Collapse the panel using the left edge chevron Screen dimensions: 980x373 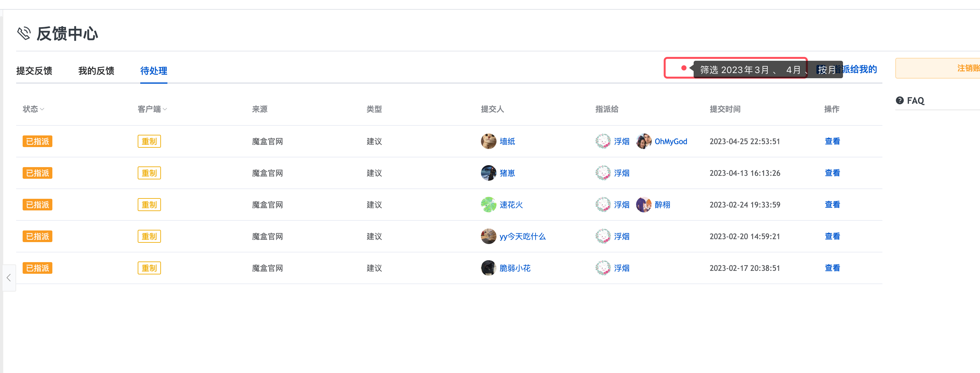coord(9,278)
